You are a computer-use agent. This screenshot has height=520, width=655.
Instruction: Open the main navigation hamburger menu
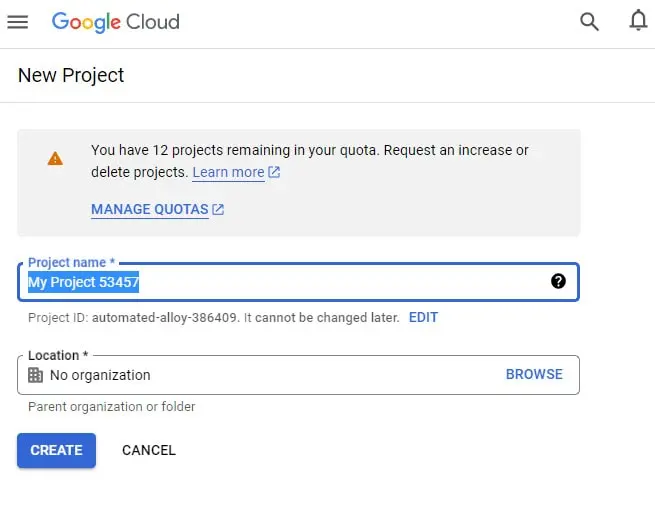18,22
